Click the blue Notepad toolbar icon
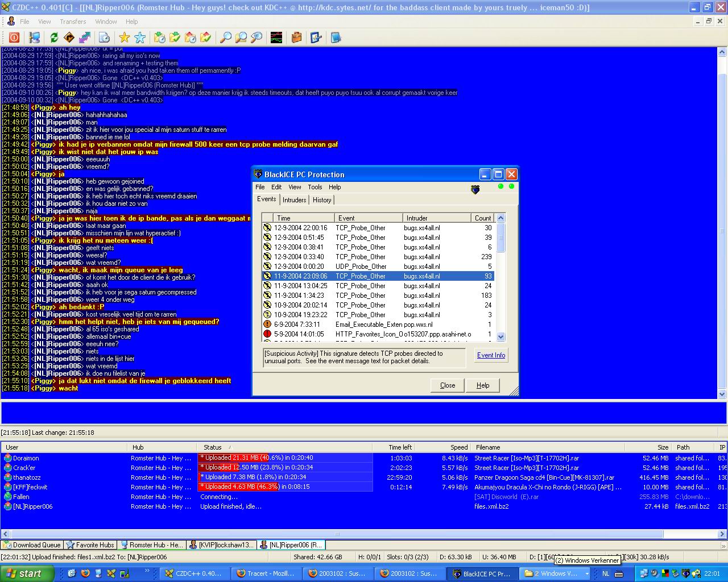This screenshot has width=728, height=582. point(336,38)
